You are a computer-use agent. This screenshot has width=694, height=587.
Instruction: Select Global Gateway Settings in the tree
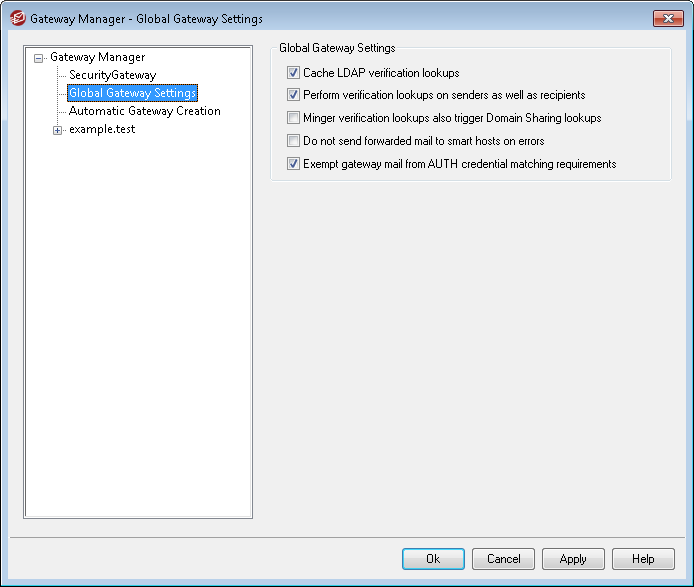tap(132, 93)
